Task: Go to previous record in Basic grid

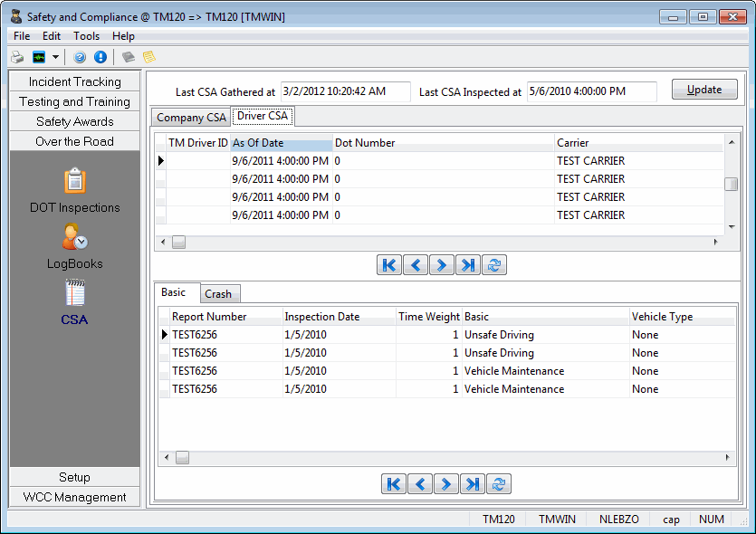Action: (420, 484)
